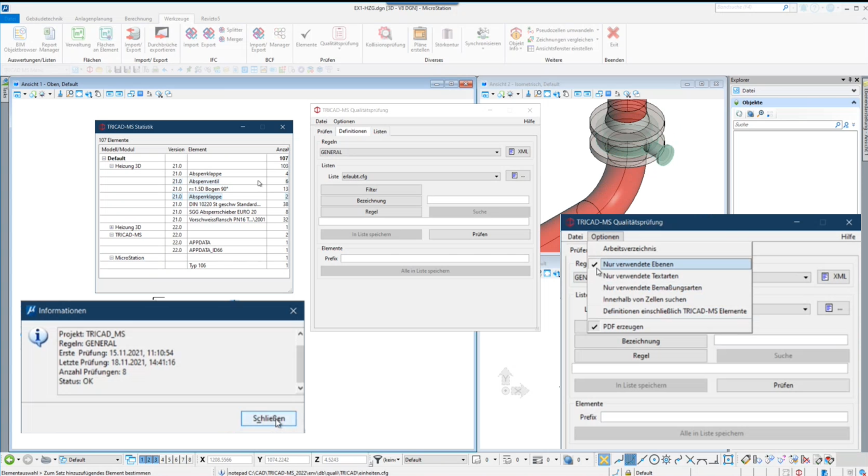Collapse the TRICAD-MS tree node
Viewport: 868px width, 476px height.
click(x=112, y=235)
